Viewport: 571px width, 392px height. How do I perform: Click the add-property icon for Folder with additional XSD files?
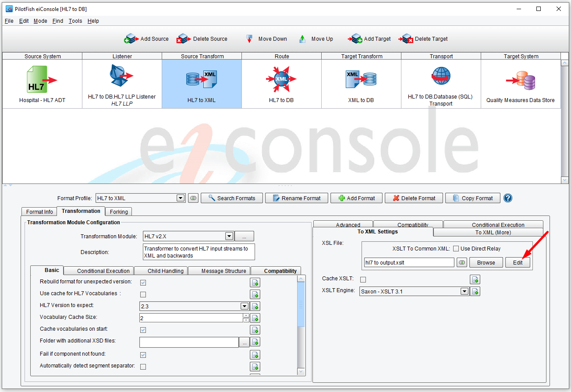(255, 342)
